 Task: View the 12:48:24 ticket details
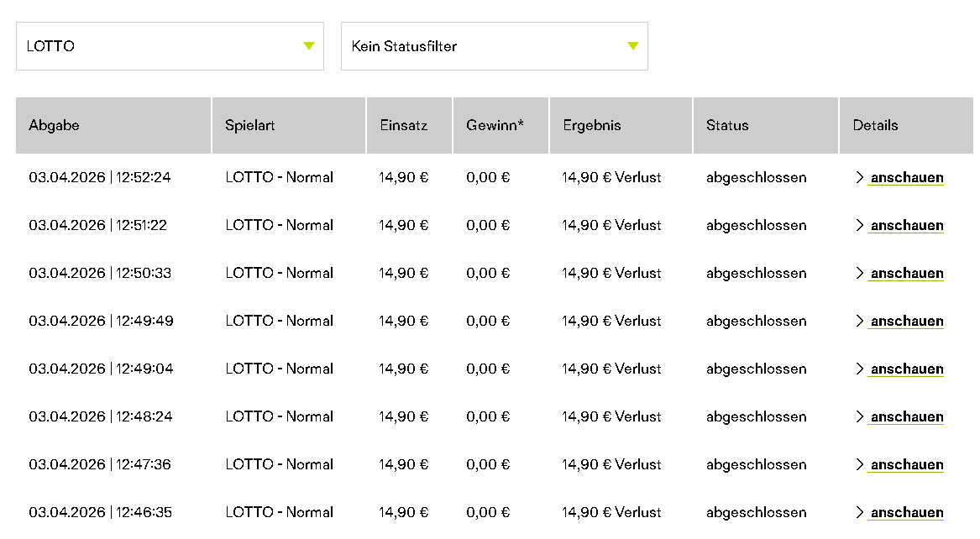[906, 417]
